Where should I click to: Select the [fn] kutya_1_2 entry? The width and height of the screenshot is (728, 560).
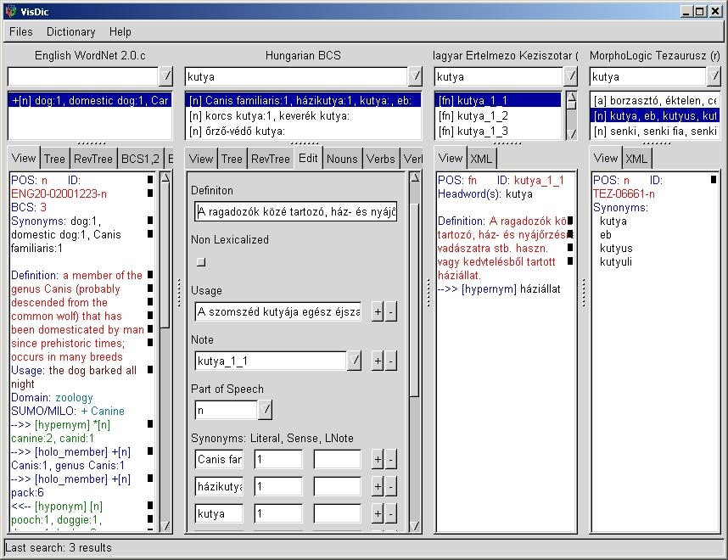click(498, 115)
